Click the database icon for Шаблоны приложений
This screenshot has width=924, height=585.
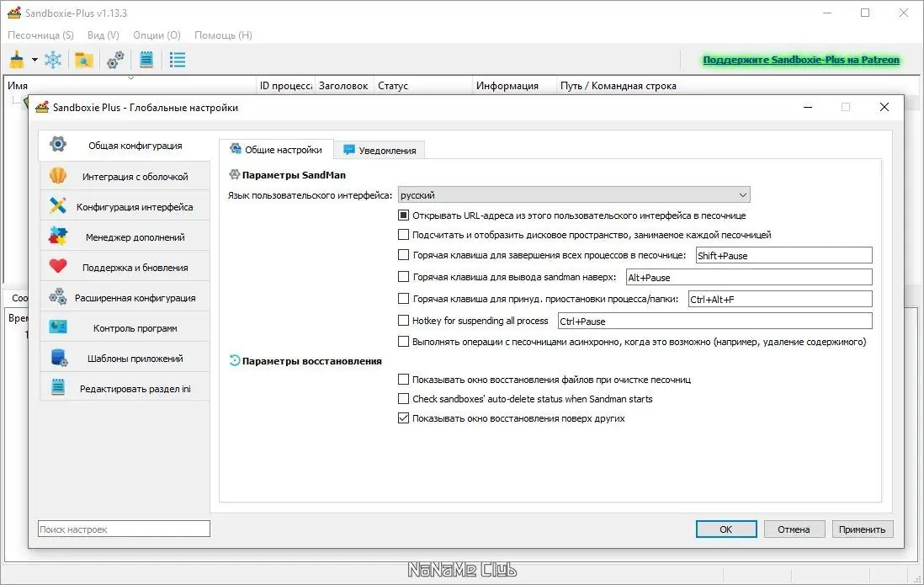point(59,358)
